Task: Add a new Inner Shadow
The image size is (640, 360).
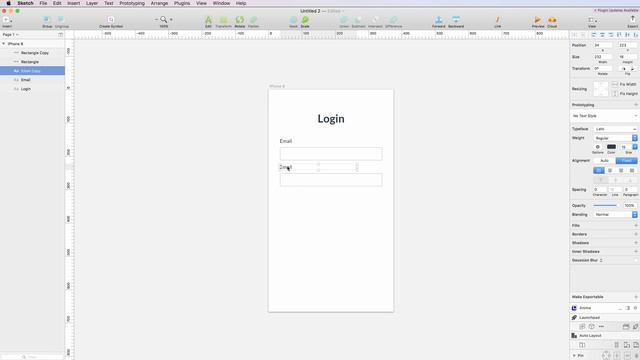Action: point(636,251)
